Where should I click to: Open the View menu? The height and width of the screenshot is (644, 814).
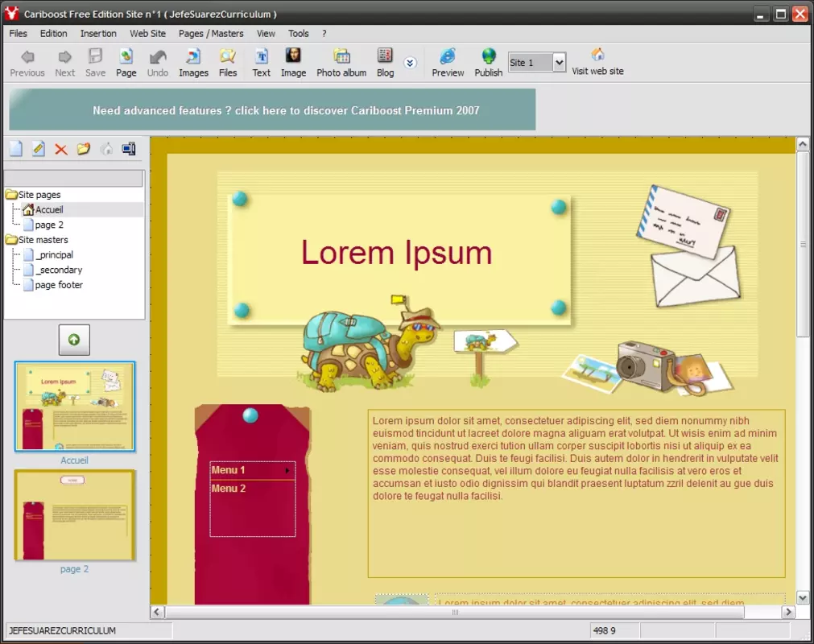click(266, 33)
